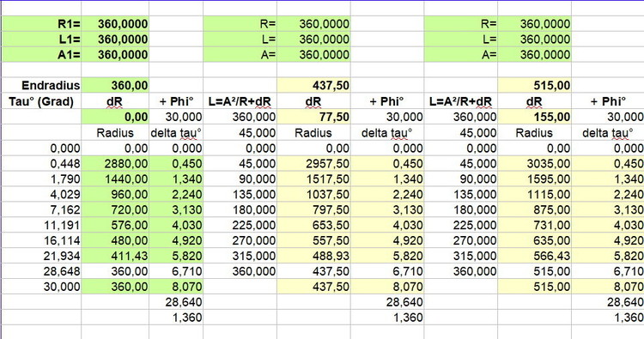Select the radius cell 411,43
This screenshot has height=339, width=644.
115,256
